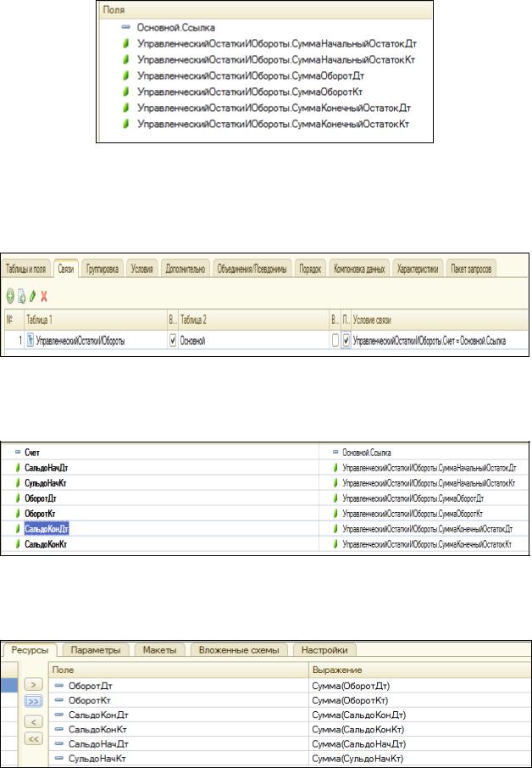Click green icon of СуммаОборотДт in Поля list
This screenshot has width=532, height=768.
125,76
